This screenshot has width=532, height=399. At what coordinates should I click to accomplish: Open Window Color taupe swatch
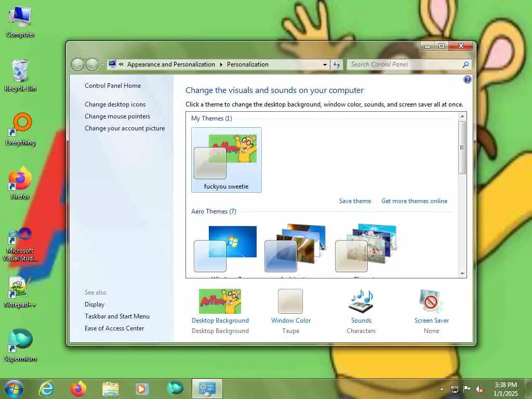click(290, 301)
